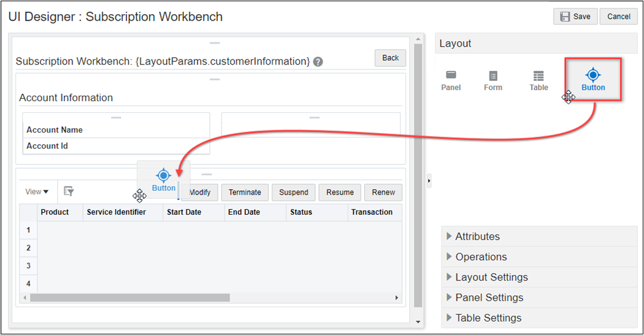
Task: Click the help question mark icon
Action: (x=318, y=61)
